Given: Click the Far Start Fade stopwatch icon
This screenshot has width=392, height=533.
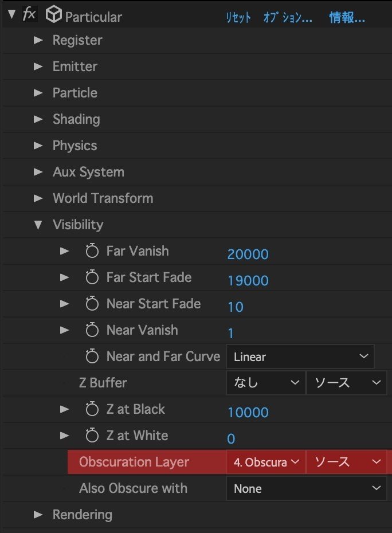Looking at the screenshot, I should [92, 277].
